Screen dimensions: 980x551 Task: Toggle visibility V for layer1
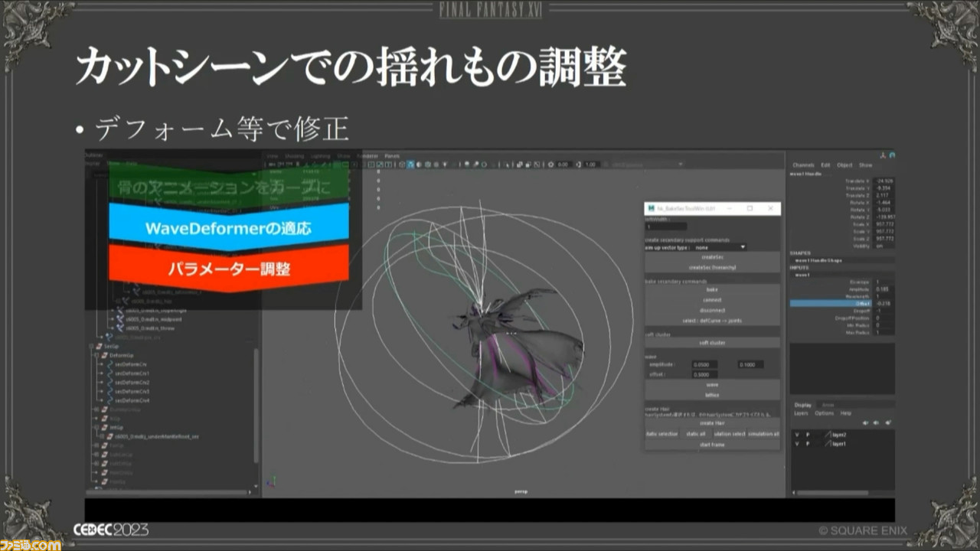pos(797,444)
